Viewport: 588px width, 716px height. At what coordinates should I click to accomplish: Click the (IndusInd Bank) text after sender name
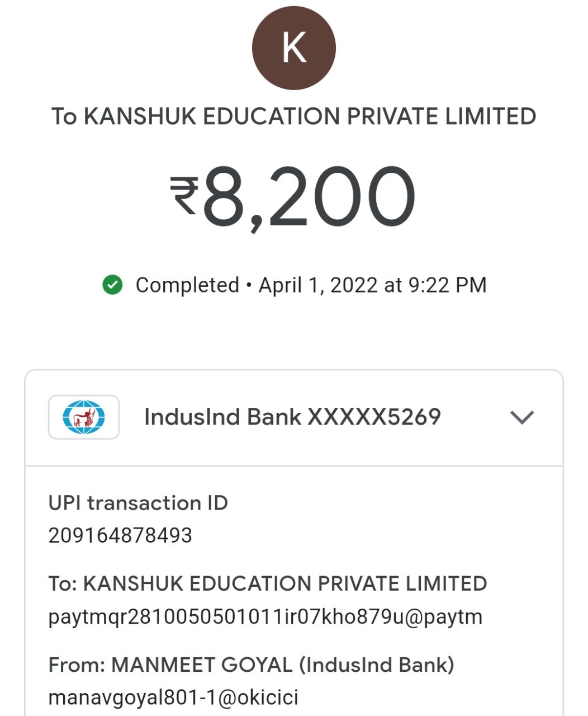coord(377,665)
